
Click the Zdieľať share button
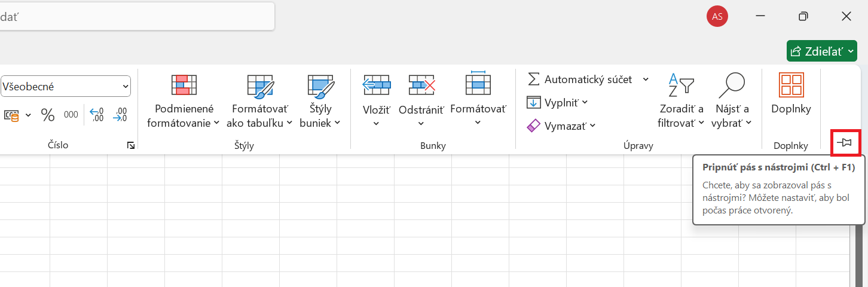pyautogui.click(x=821, y=51)
